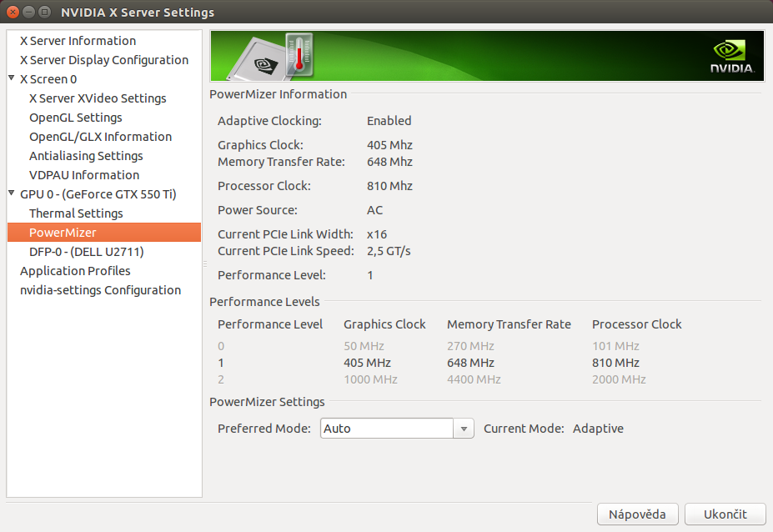
Task: Collapse the GPU 0 GeForce GTX 550 Ti node
Action: (12, 193)
